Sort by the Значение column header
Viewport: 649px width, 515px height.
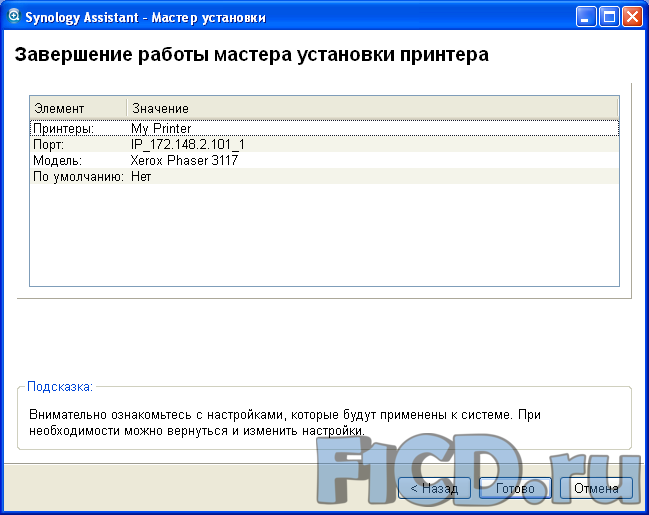[372, 108]
